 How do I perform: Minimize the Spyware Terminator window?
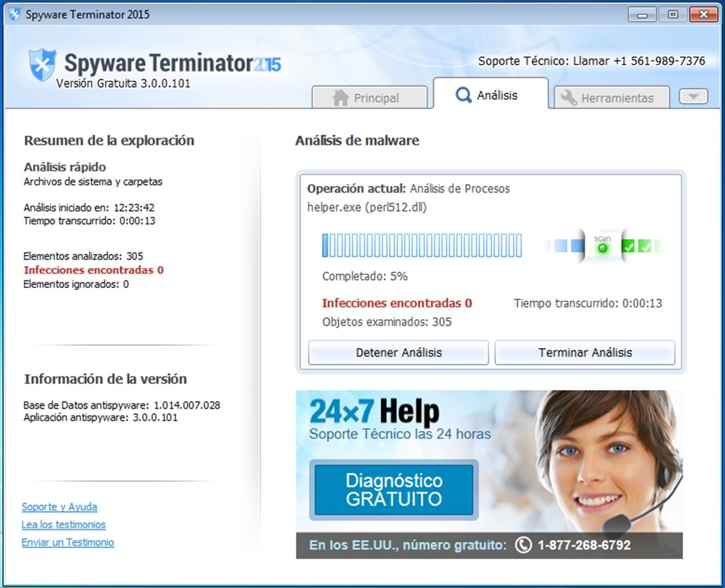tap(642, 15)
